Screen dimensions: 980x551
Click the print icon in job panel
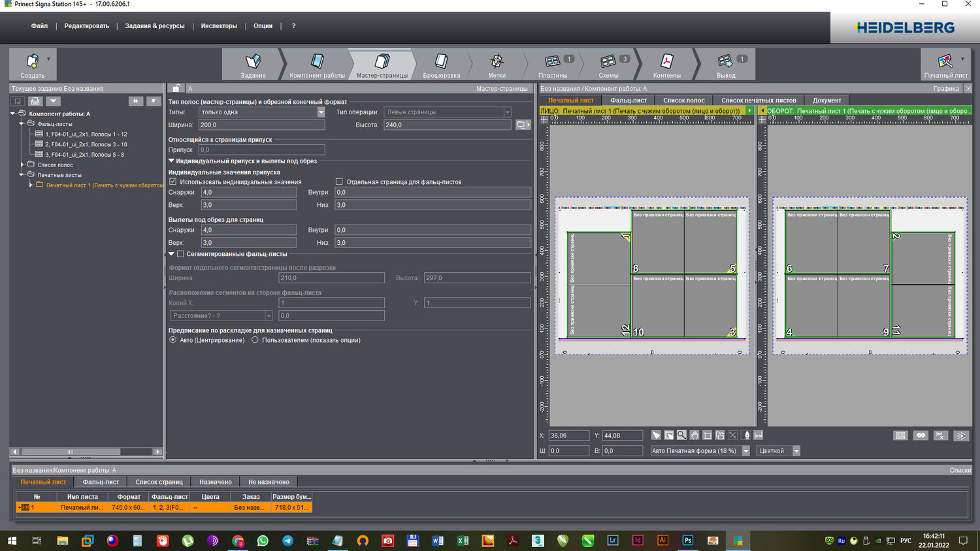tap(35, 101)
